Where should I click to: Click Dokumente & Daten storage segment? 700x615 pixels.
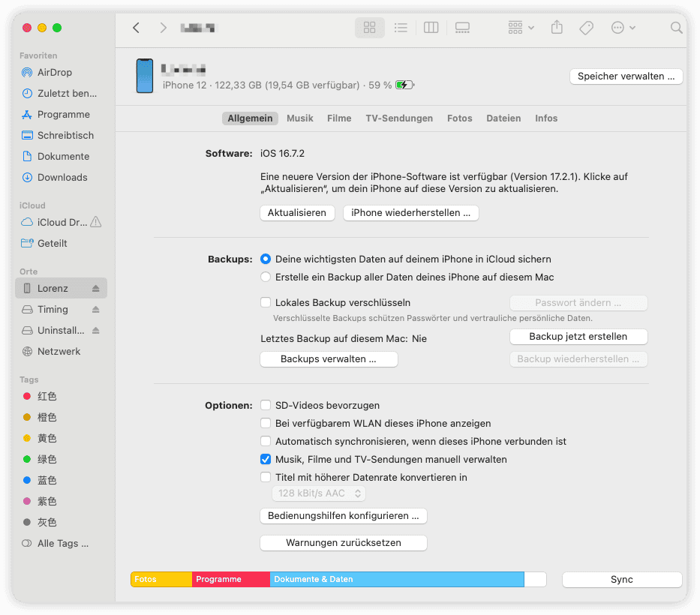tap(397, 579)
